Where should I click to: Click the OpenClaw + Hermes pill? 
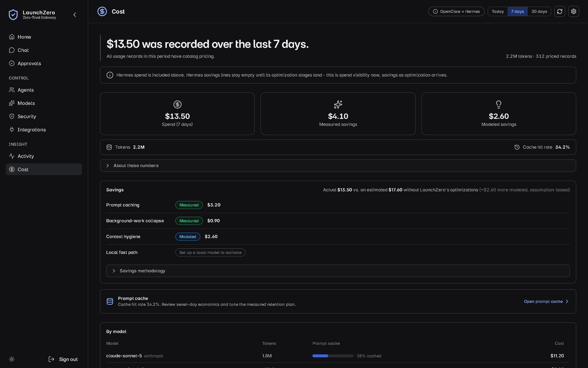tap(456, 11)
